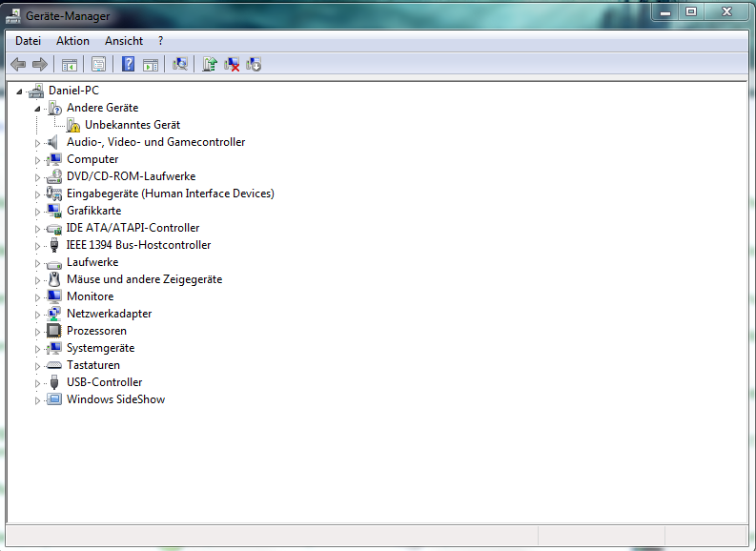Expand Audio-, Video- und Gamecontroller
The height and width of the screenshot is (551, 756).
point(37,143)
